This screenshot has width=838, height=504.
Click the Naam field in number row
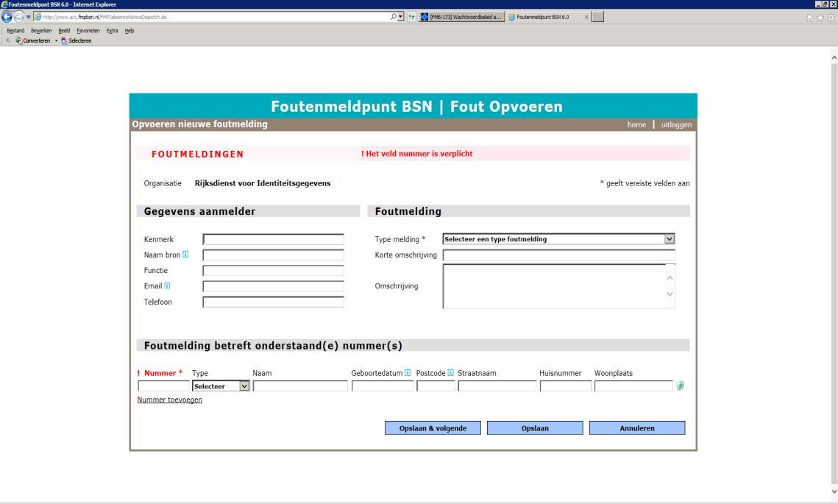300,386
